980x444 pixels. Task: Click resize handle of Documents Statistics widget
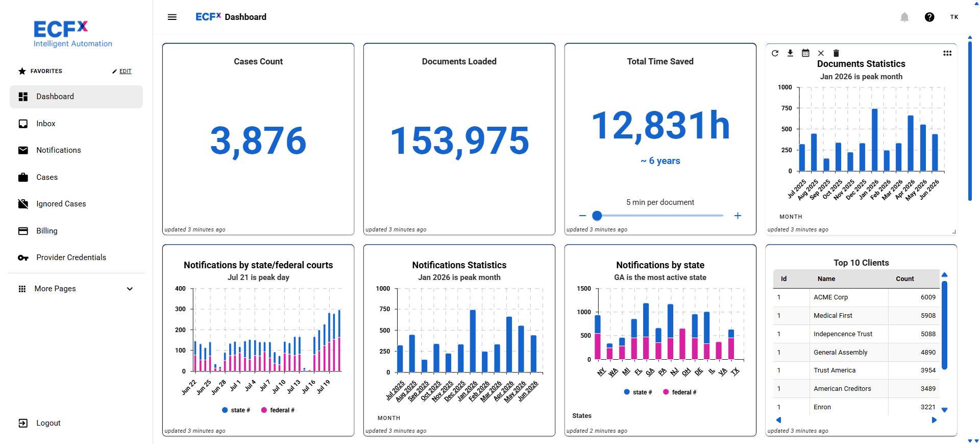pos(954,232)
